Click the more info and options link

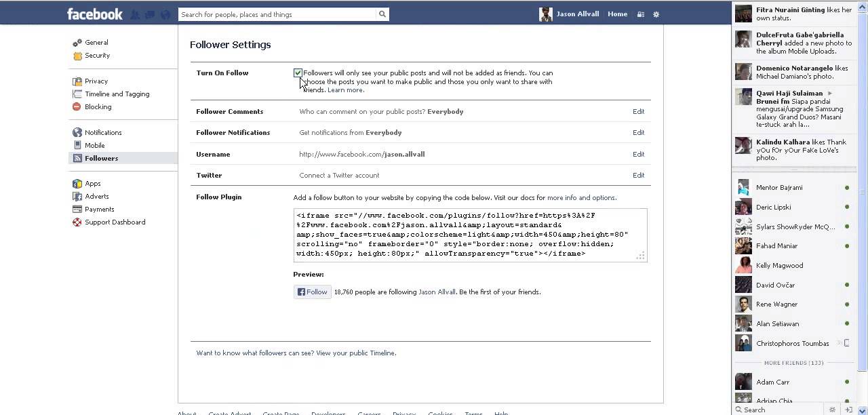click(x=581, y=198)
